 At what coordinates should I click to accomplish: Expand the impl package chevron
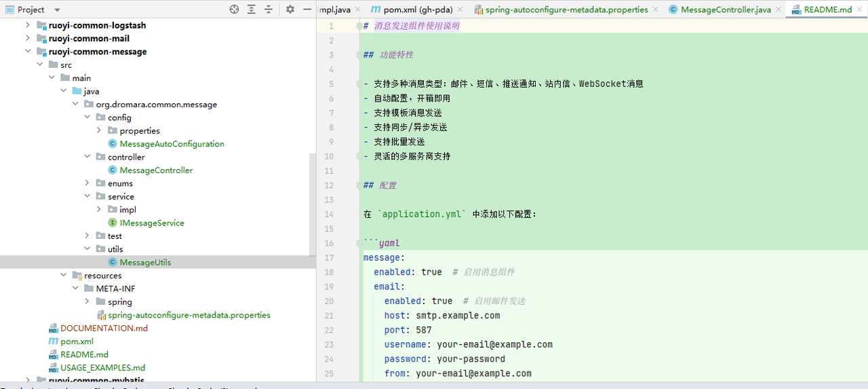99,210
